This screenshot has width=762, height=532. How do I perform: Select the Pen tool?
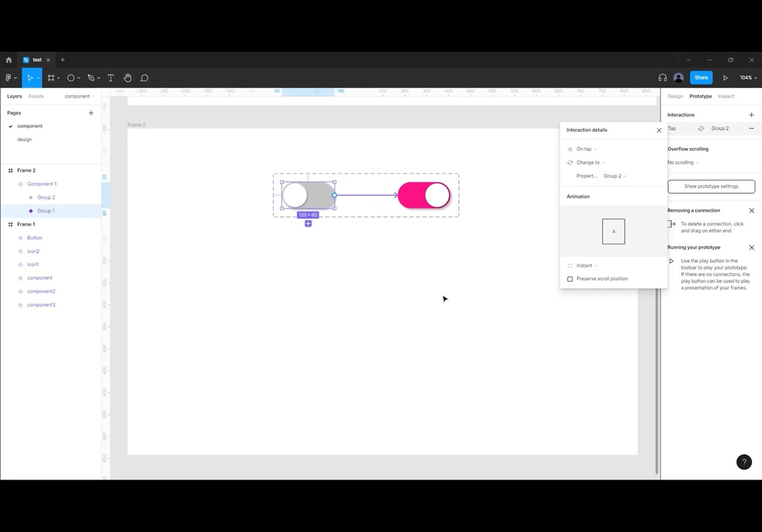(x=90, y=78)
